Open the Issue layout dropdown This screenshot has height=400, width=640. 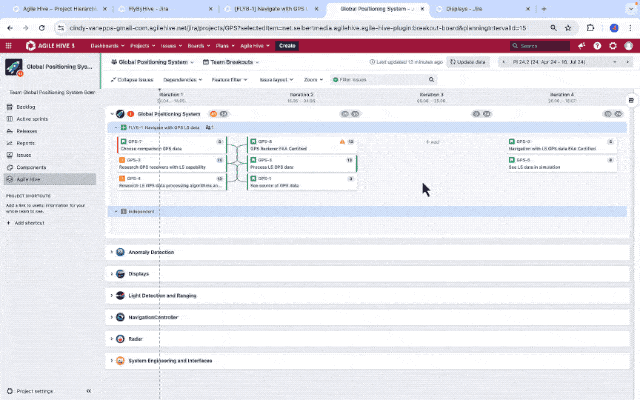[276, 80]
